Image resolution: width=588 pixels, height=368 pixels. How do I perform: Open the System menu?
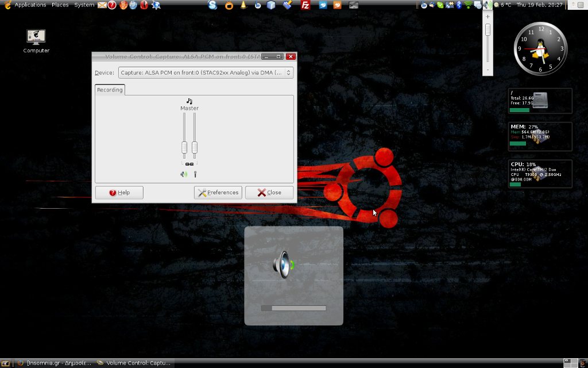click(84, 5)
